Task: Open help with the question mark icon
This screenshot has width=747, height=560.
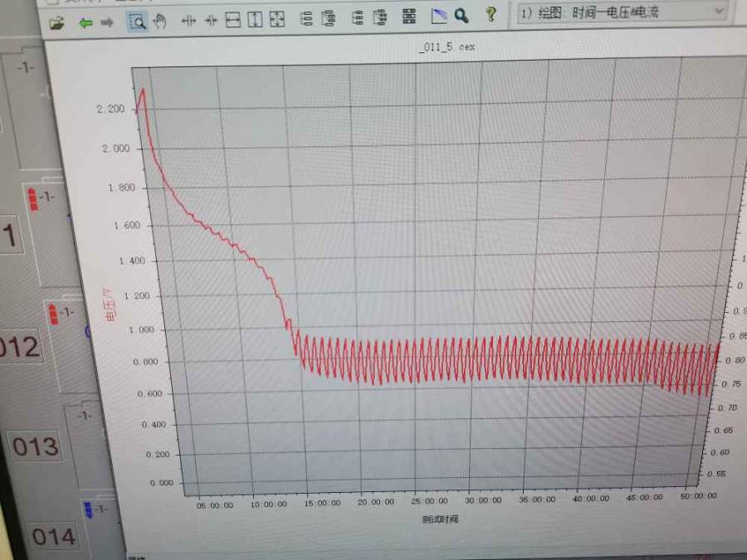Action: (x=491, y=14)
